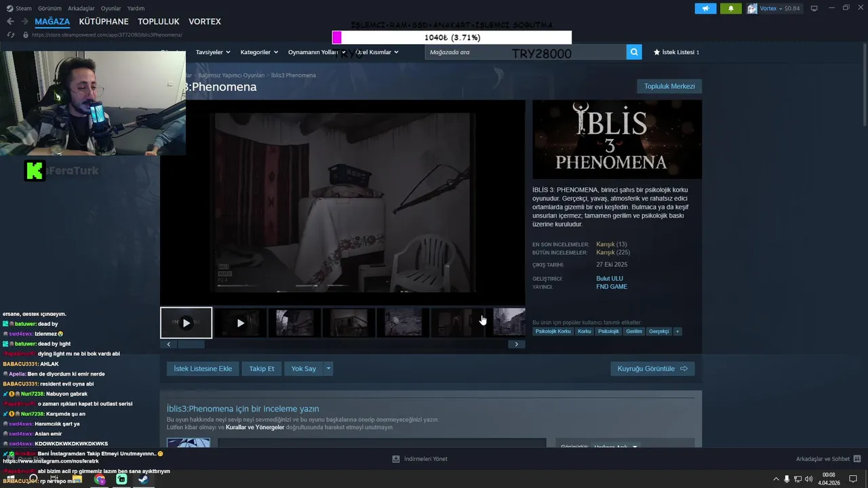Image resolution: width=868 pixels, height=488 pixels.
Task: Click the taskbar volume speaker icon
Action: tap(808, 479)
